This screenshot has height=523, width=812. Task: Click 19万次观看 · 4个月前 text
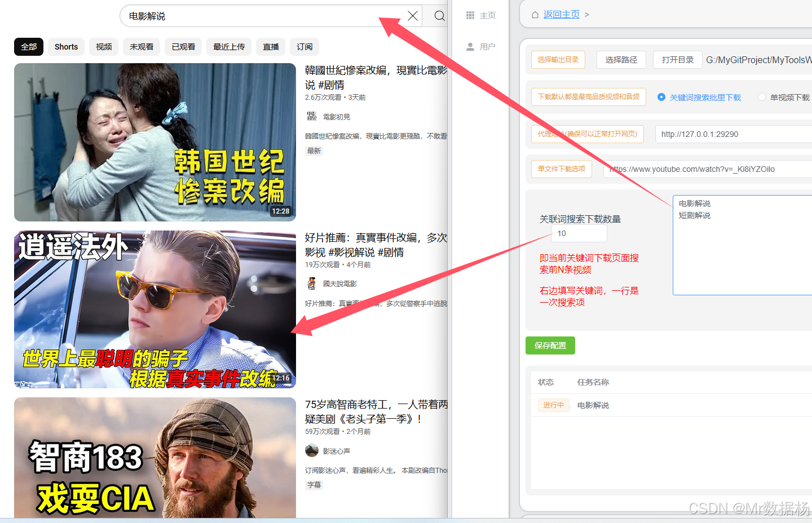pyautogui.click(x=338, y=264)
